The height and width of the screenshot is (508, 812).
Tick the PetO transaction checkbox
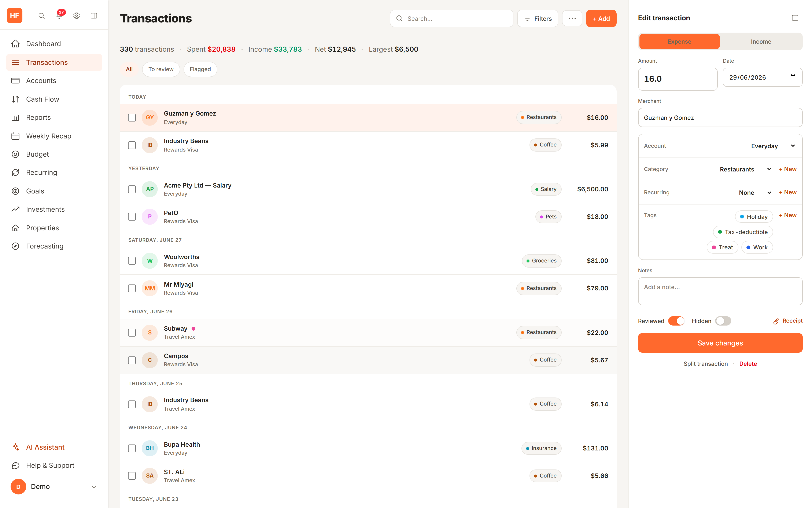point(132,217)
